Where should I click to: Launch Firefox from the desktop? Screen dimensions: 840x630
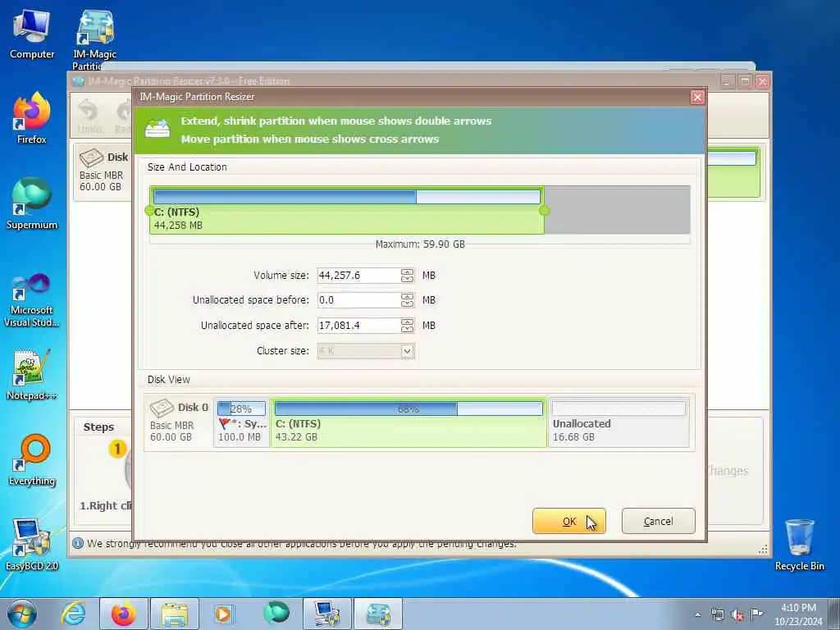pos(32,118)
